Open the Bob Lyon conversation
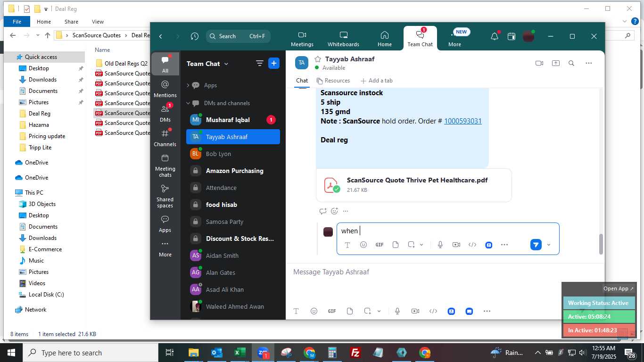644x362 pixels. (x=233, y=154)
